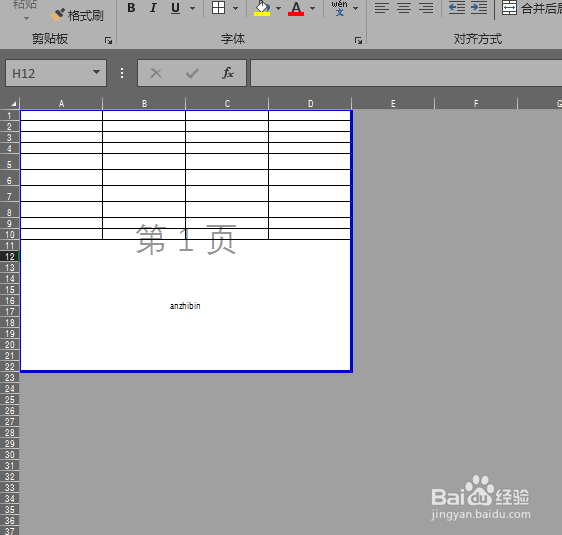Image resolution: width=562 pixels, height=535 pixels.
Task: Click the merge and center button
Action: point(531,8)
